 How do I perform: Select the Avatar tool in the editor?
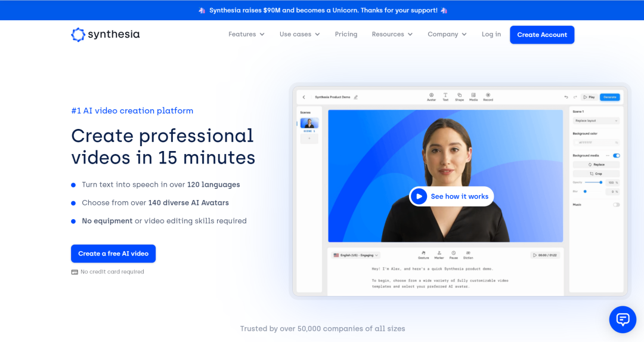tap(431, 97)
